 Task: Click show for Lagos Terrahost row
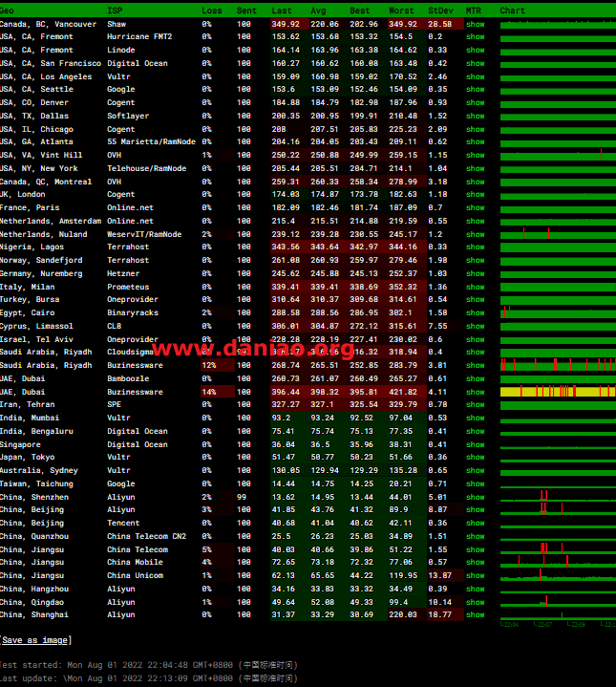[475, 247]
